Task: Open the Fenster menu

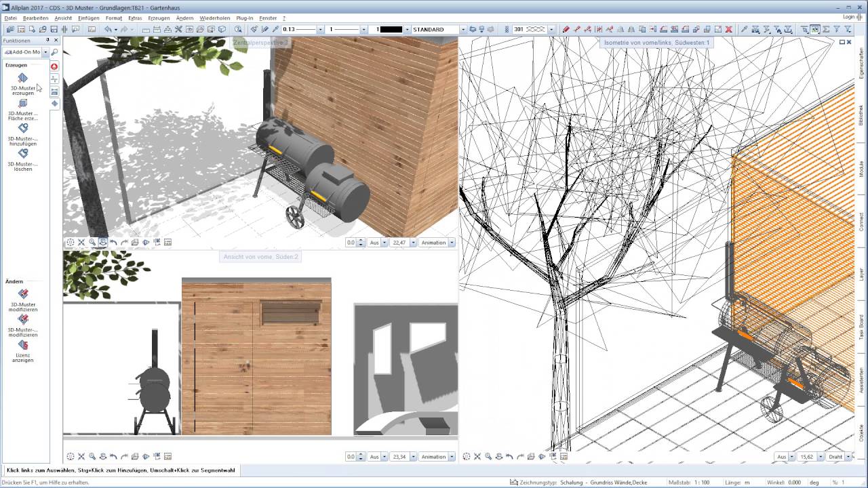Action: point(268,18)
